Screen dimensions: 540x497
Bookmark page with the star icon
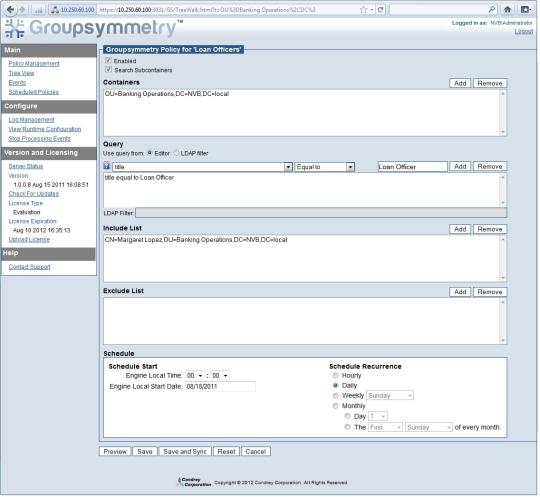point(363,10)
